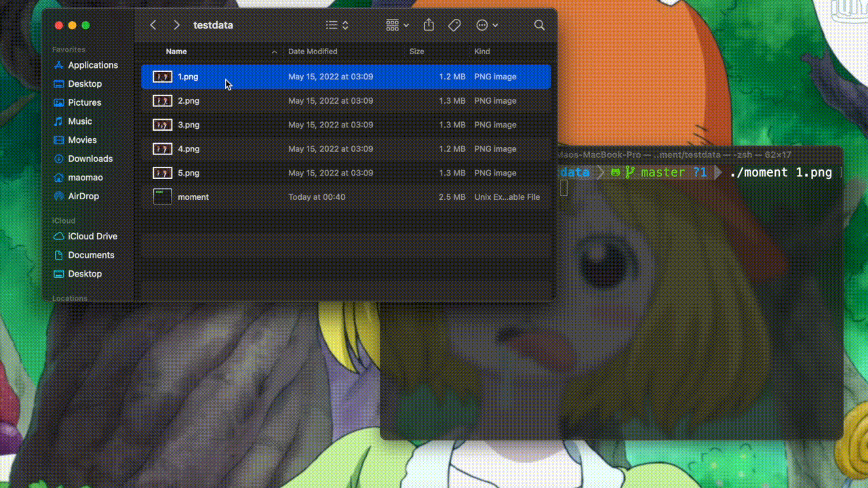
Task: Click the 2.png file name
Action: pyautogui.click(x=189, y=101)
